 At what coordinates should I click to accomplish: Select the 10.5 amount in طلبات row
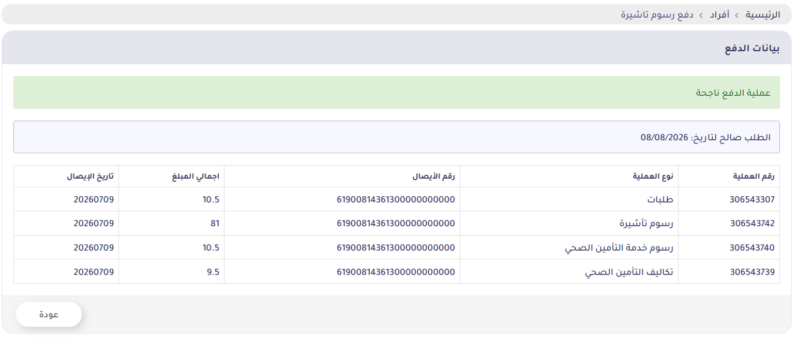point(172,200)
